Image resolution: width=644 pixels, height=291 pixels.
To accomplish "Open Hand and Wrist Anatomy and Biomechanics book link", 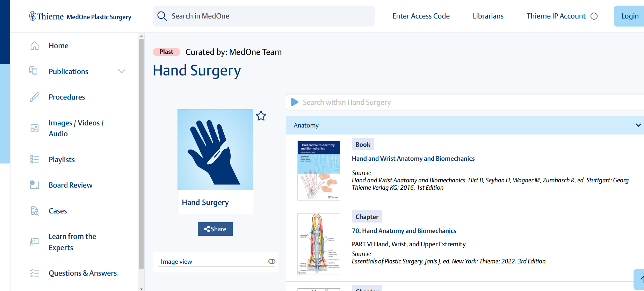I will (x=413, y=159).
